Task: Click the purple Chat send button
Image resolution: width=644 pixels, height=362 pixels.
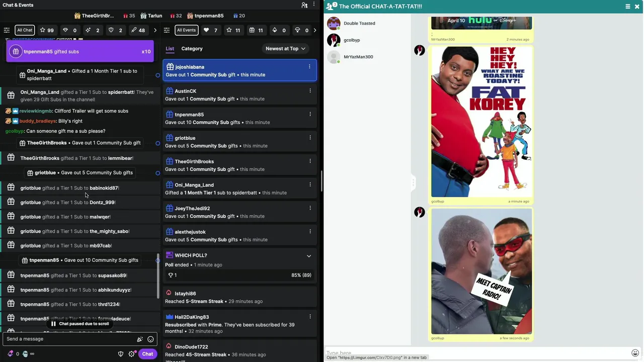Action: 147,354
